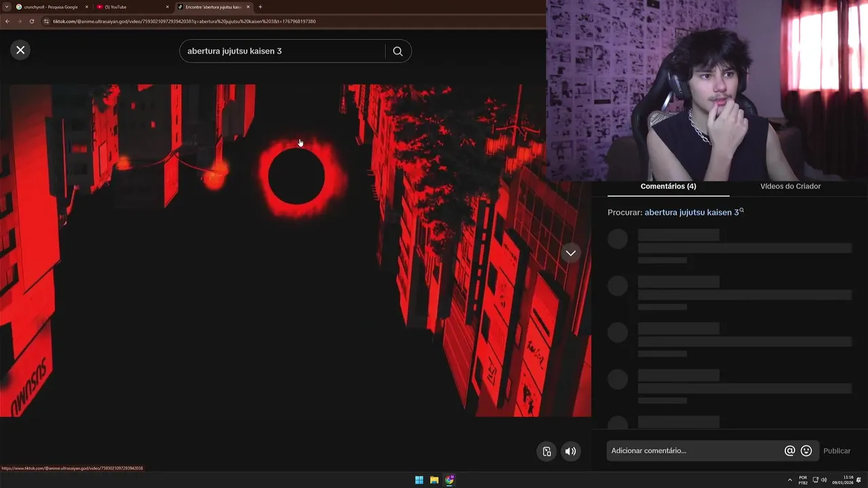Close the TikTok video viewer with X
The image size is (868, 488).
coord(20,50)
